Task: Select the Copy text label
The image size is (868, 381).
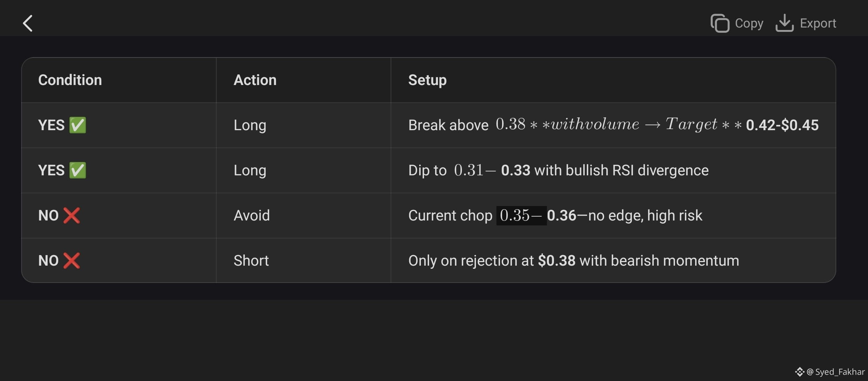Action: point(749,23)
